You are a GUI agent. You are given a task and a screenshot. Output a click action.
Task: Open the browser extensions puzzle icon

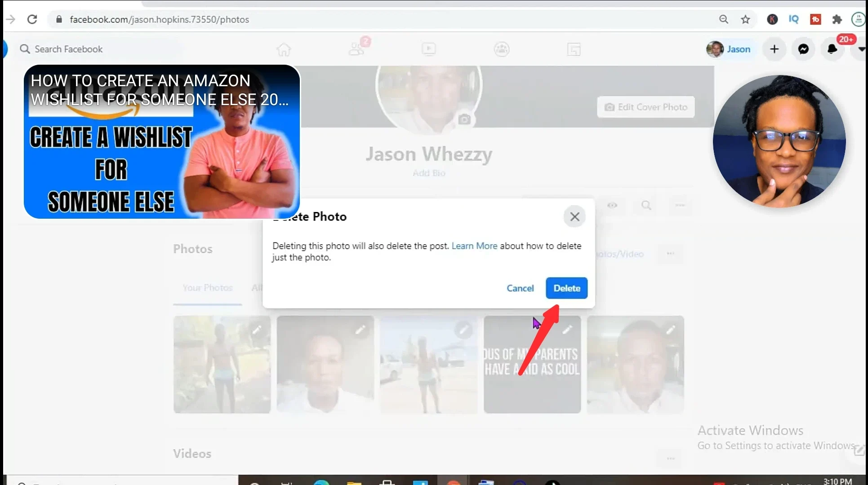coord(837,19)
